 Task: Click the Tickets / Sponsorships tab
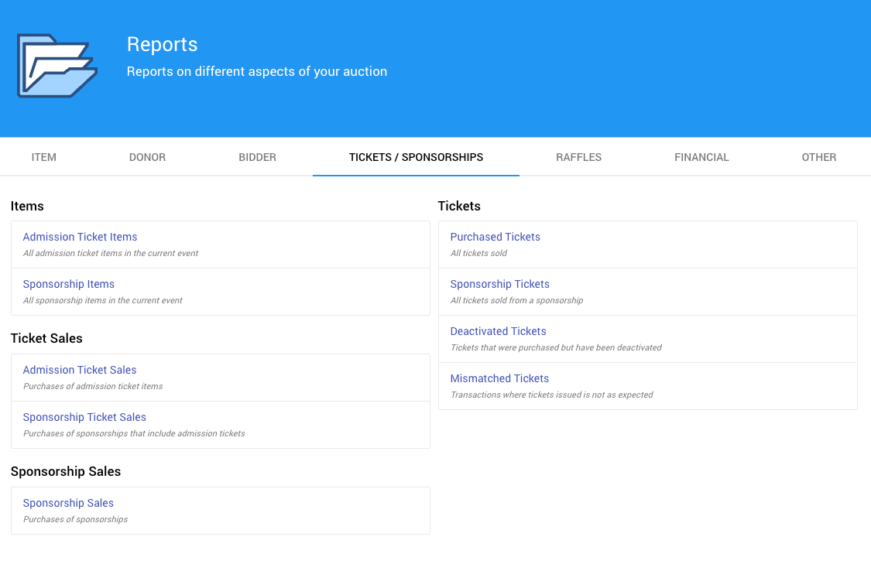[x=416, y=157]
